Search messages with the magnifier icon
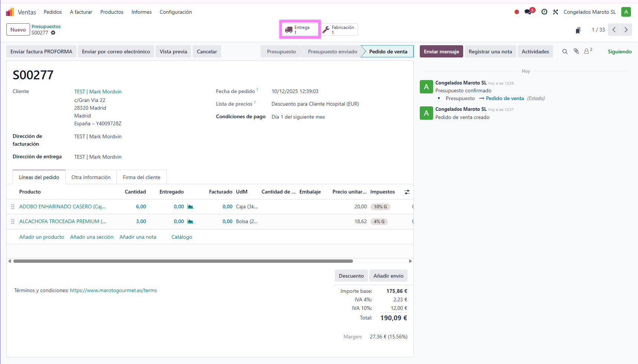The height and width of the screenshot is (364, 638). point(565,52)
